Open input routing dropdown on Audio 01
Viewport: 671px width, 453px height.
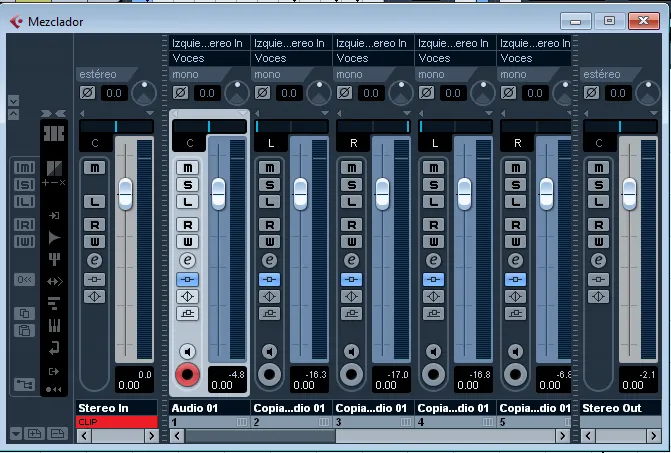207,43
